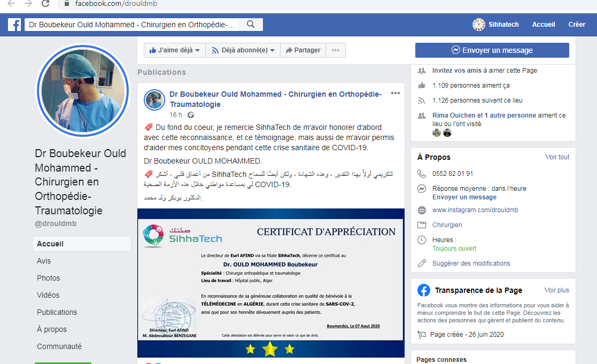Open the post's three-dots options menu
Viewport: 597px width, 364px height.
pyautogui.click(x=395, y=94)
